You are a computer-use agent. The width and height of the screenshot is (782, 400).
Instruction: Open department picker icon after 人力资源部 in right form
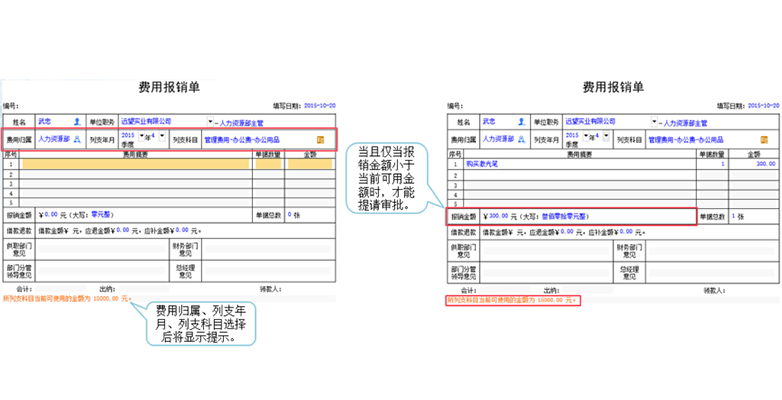[x=521, y=140]
